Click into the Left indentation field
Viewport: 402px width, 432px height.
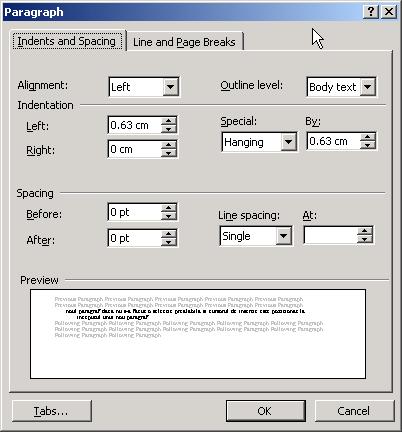(135, 125)
